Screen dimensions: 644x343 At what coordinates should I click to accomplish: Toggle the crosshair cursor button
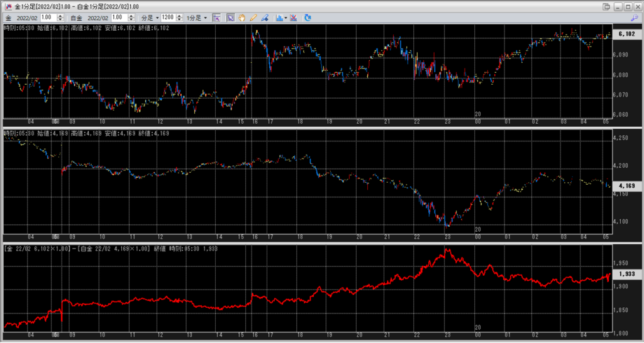[216, 18]
